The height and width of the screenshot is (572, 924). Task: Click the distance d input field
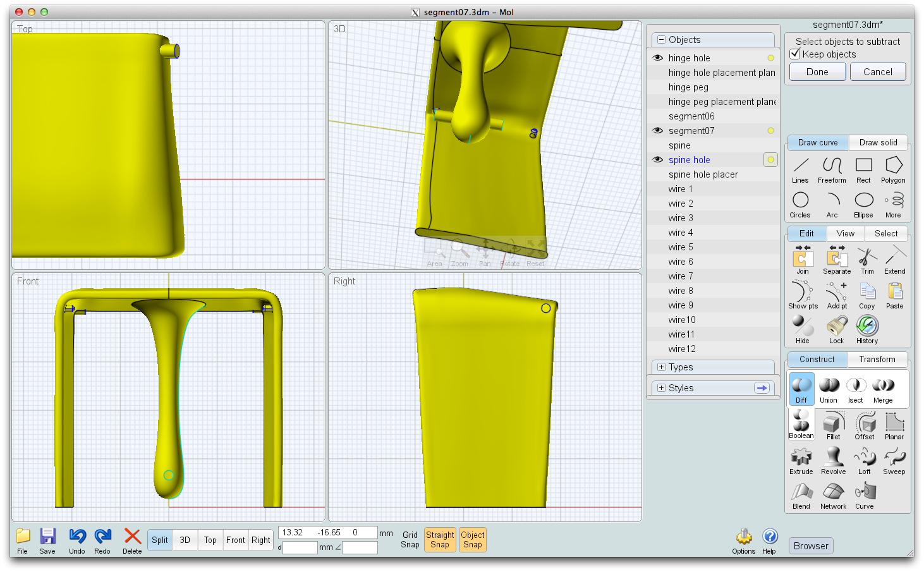pyautogui.click(x=300, y=547)
